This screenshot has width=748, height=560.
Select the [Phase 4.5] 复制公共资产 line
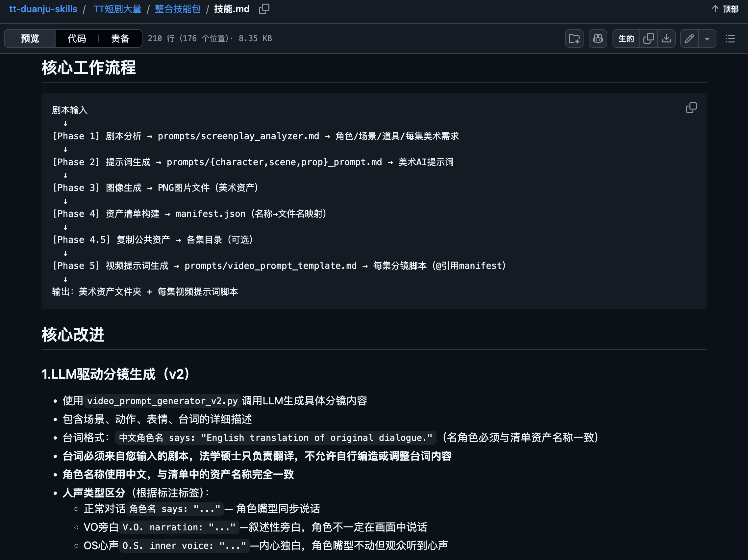click(153, 240)
